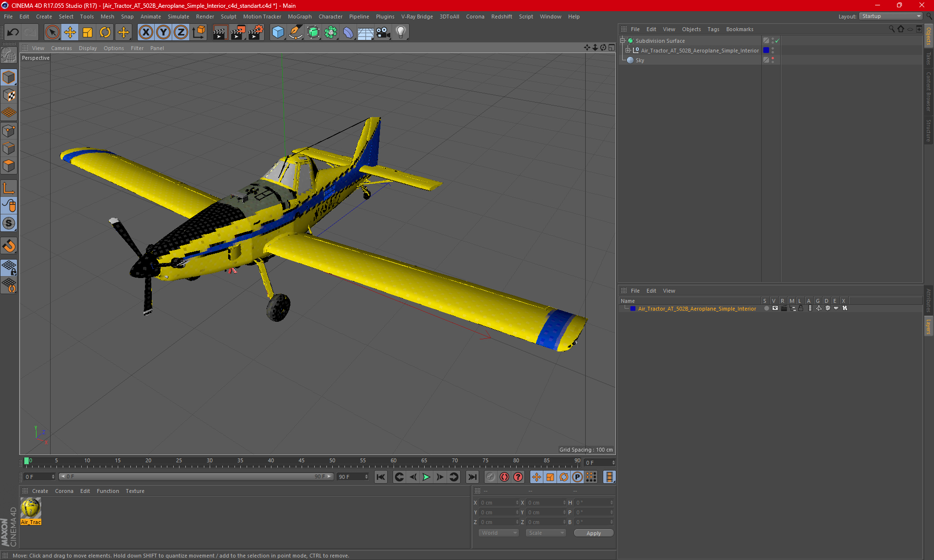Screen dimensions: 934x560
Task: Activate the Move tool
Action: coord(70,33)
